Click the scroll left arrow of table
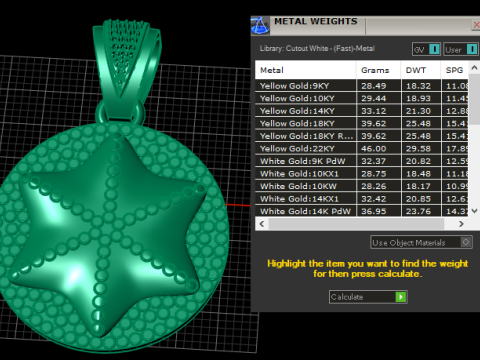Image resolution: width=480 pixels, height=360 pixels. 262,224
